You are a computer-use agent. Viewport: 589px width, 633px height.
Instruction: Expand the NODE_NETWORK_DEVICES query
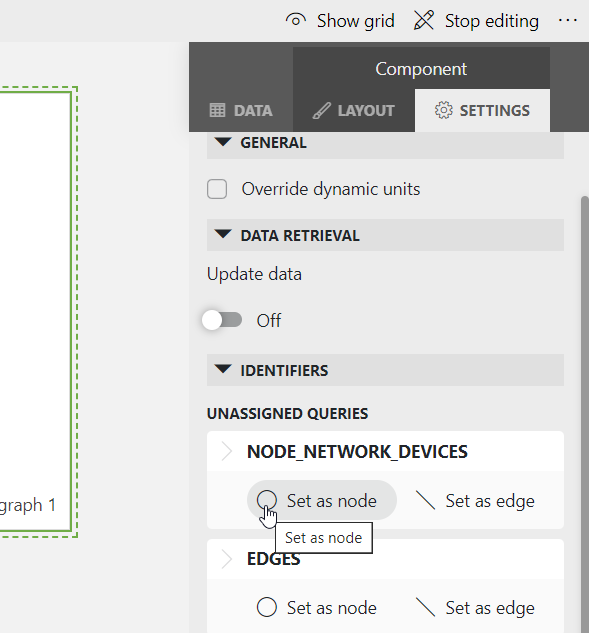227,451
